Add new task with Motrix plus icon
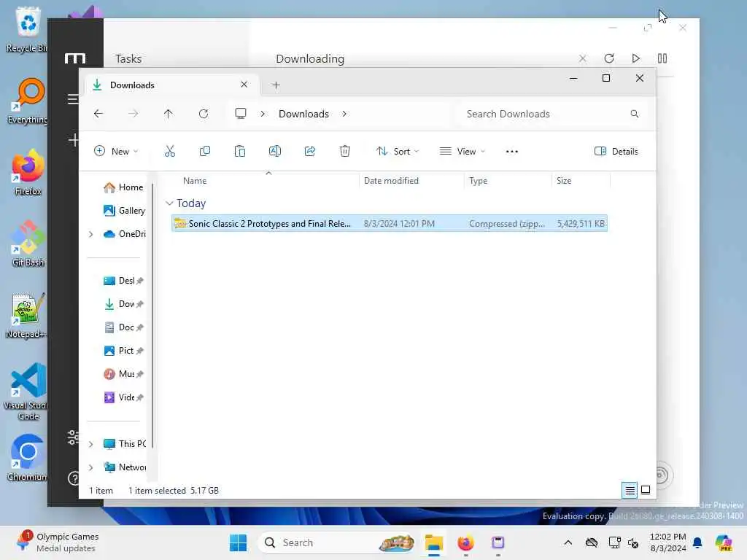This screenshot has height=560, width=747. [x=74, y=140]
